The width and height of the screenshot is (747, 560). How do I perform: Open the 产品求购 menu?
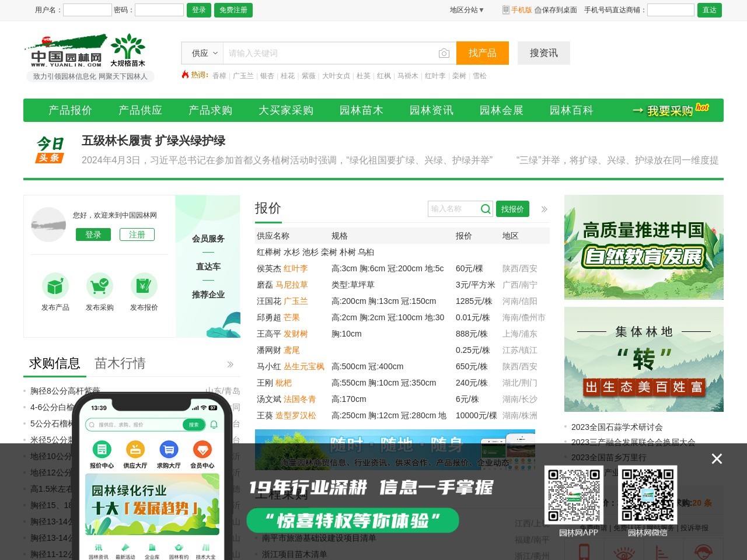[x=210, y=110]
